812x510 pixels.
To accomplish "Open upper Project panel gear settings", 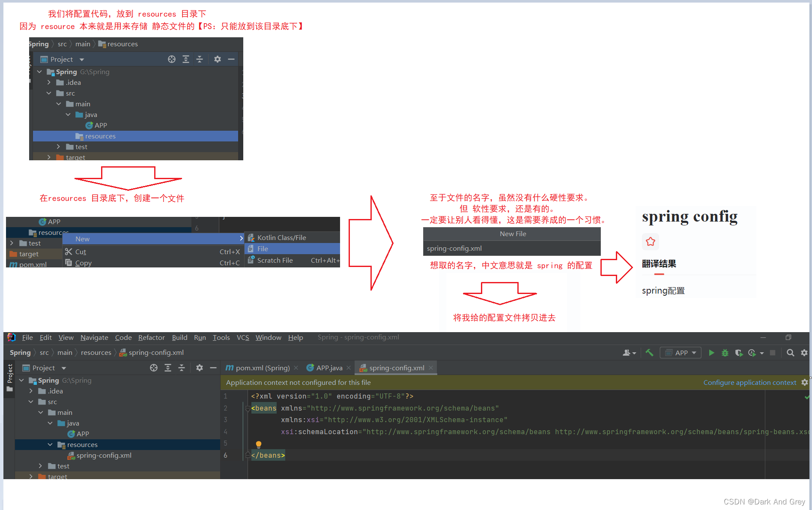I will 218,59.
